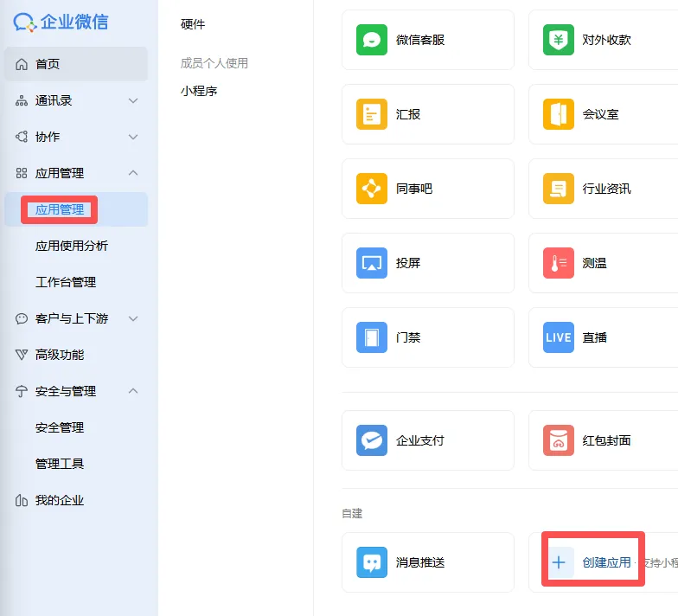Open the 消息推送 message push icon

[x=372, y=562]
